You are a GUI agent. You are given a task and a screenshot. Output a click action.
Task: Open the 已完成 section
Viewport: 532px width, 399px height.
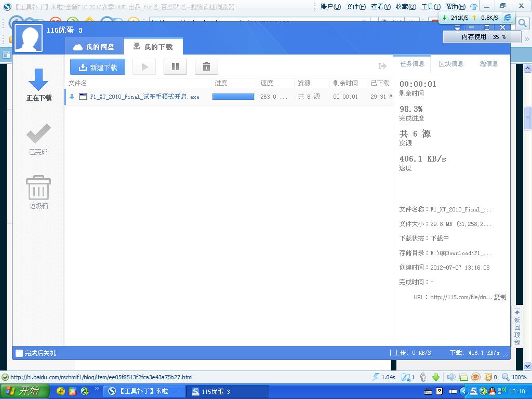click(x=38, y=140)
